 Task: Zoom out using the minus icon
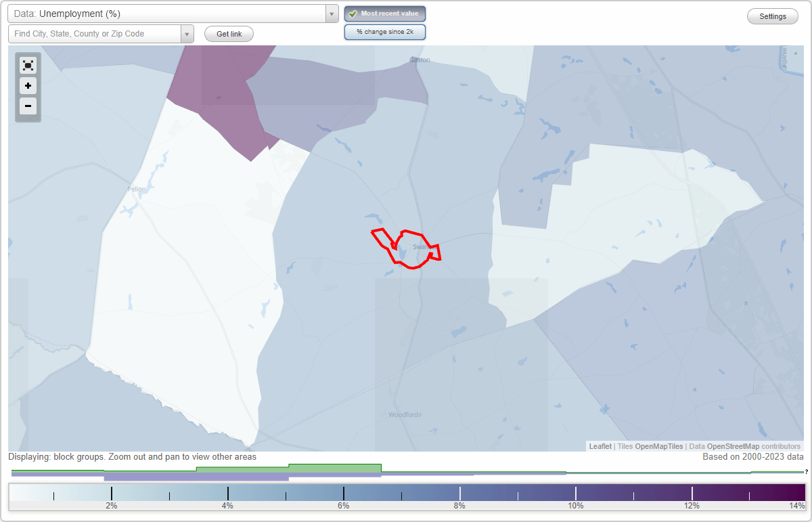[28, 106]
